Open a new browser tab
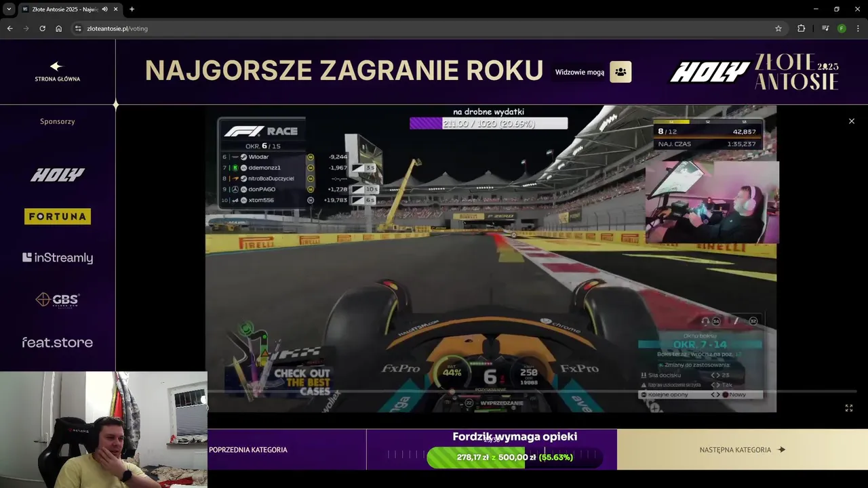The height and width of the screenshot is (488, 868). 132,9
